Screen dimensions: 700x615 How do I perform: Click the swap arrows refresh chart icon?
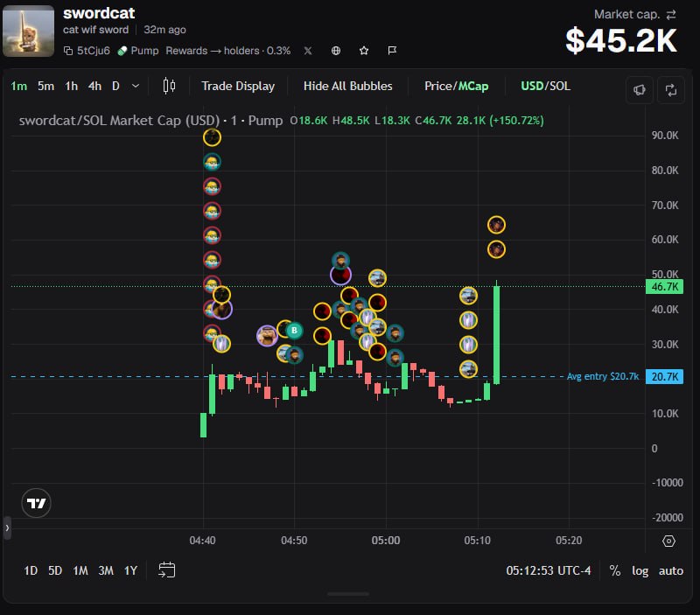pos(671,90)
